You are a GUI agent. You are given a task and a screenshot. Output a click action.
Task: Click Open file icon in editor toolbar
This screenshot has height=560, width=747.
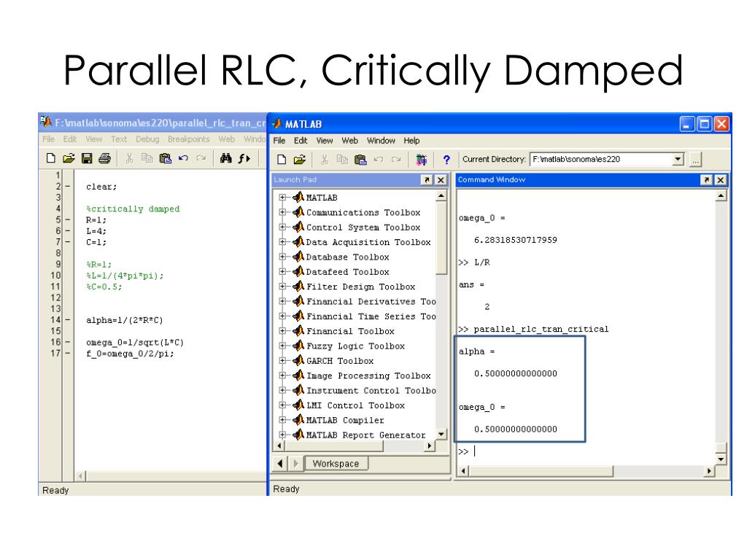tap(69, 158)
